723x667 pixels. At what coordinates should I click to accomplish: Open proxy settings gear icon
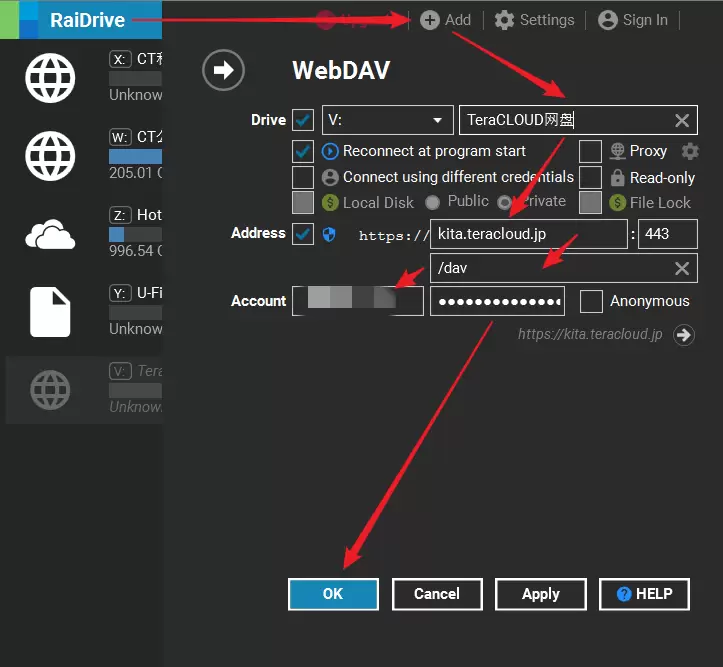690,151
